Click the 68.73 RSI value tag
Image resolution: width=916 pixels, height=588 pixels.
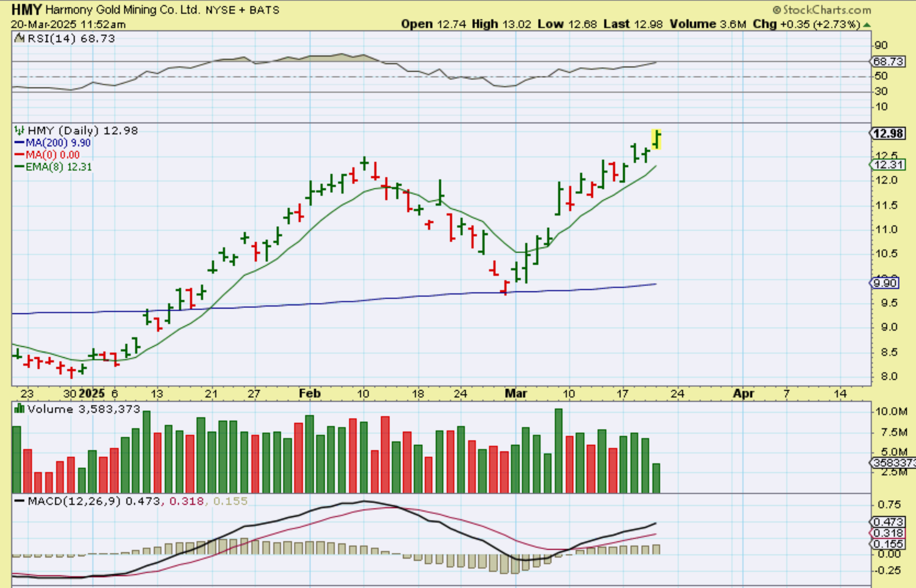[888, 61]
